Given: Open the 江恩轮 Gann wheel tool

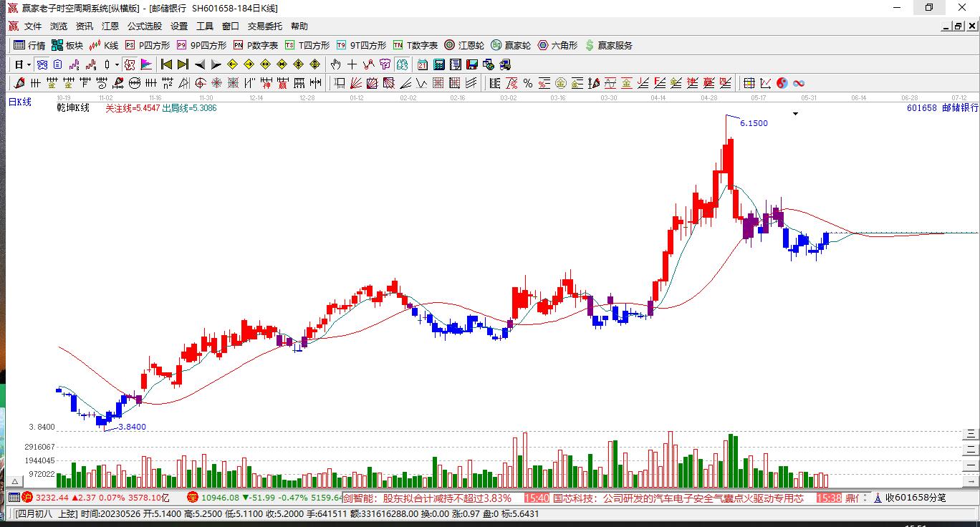Looking at the screenshot, I should 464,45.
